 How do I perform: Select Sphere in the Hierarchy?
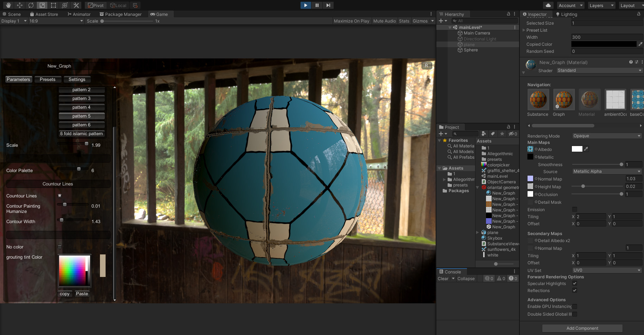point(471,50)
